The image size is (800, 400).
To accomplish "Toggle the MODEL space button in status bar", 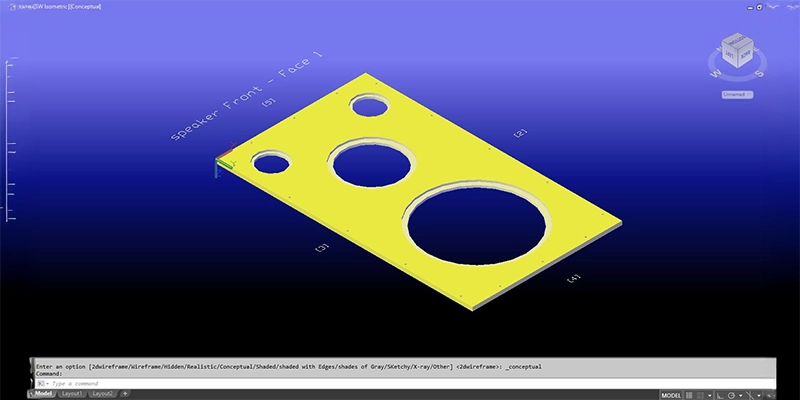I will pos(671,394).
